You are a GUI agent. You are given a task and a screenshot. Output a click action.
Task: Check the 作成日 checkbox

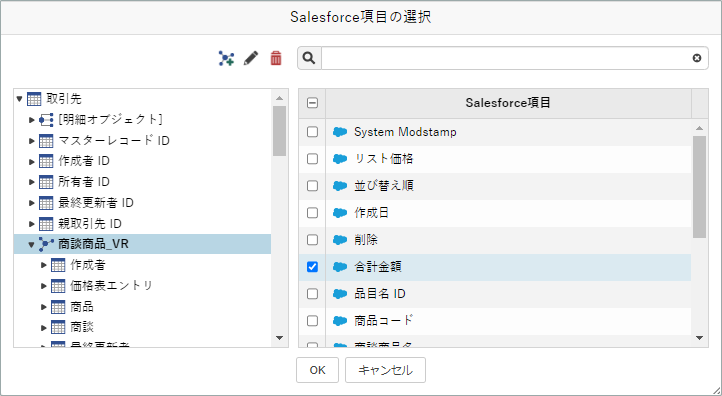pos(312,213)
